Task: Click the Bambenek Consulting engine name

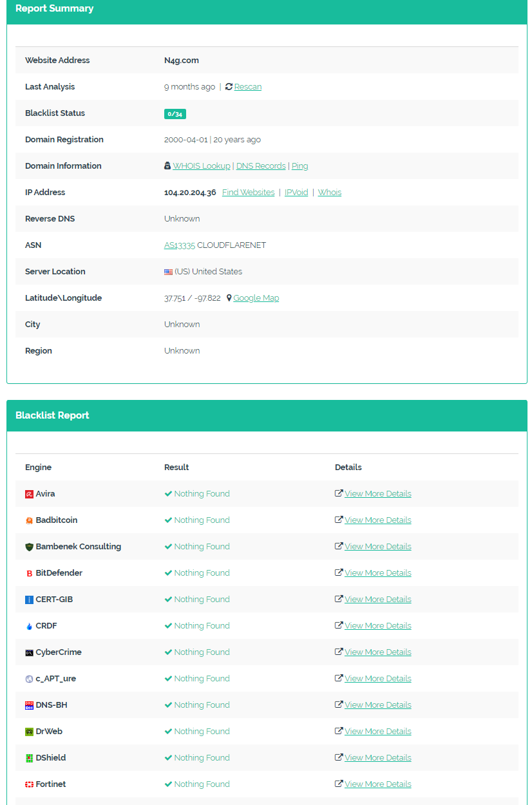Action: coord(79,547)
